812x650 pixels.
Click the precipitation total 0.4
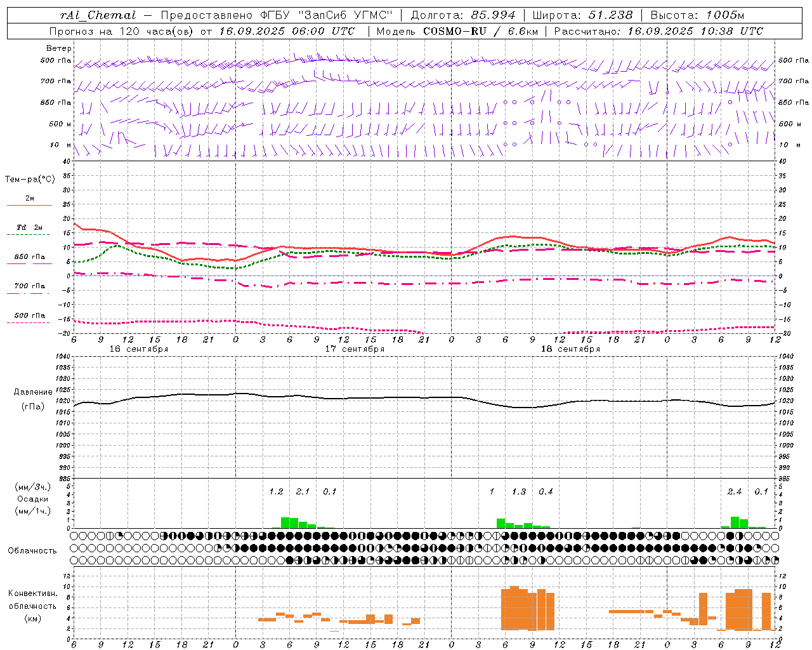coord(546,492)
